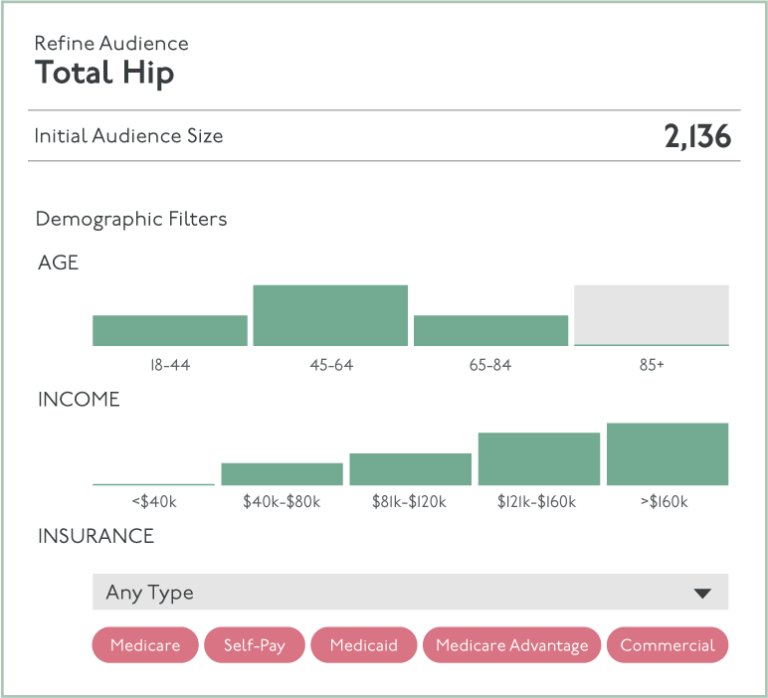Screen dimensions: 768x698
Task: Select the Commercial insurance filter pill
Action: (x=667, y=645)
